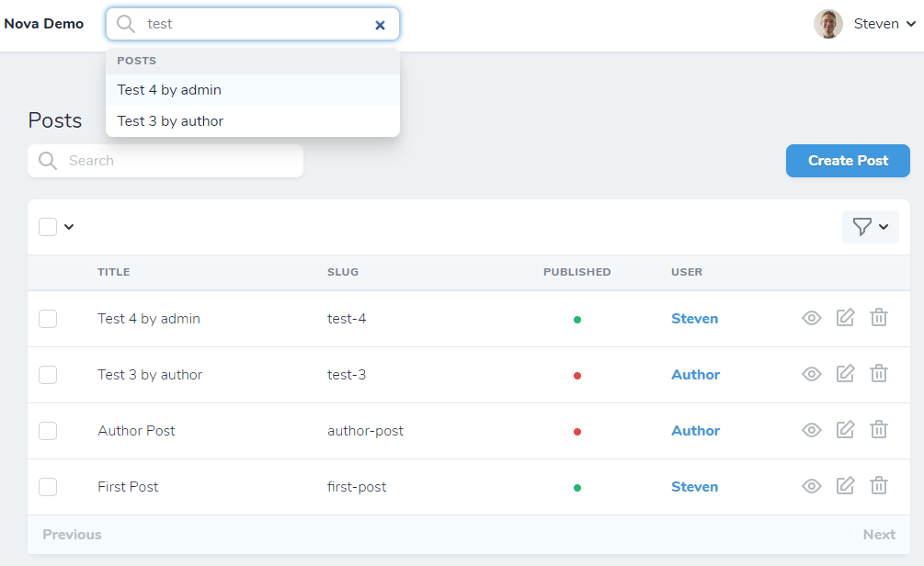Choose Test 4 by admin from search suggestions
The height and width of the screenshot is (566, 924).
[169, 89]
